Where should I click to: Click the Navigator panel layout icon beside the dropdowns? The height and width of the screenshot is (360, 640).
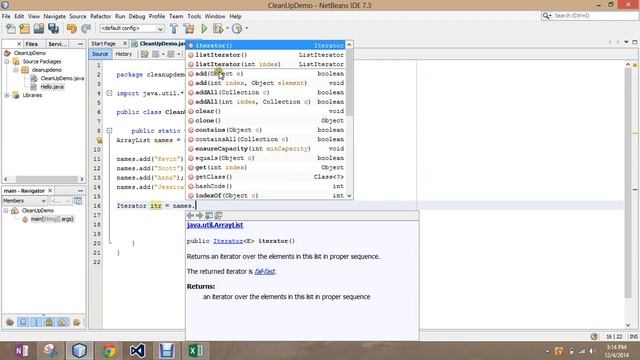(78, 201)
